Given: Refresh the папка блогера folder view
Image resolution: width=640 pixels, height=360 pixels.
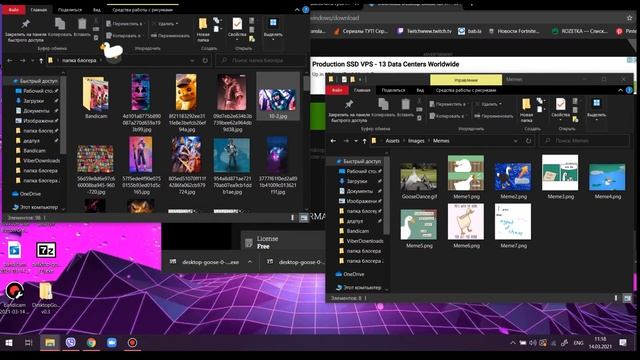Looking at the screenshot, I should pyautogui.click(x=205, y=60).
